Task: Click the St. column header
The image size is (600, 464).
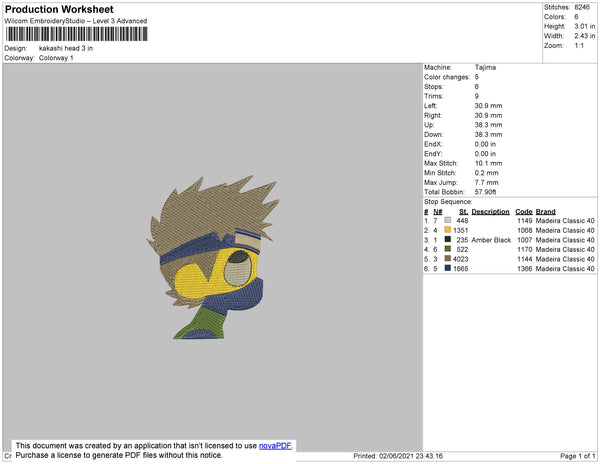Action: tap(463, 212)
